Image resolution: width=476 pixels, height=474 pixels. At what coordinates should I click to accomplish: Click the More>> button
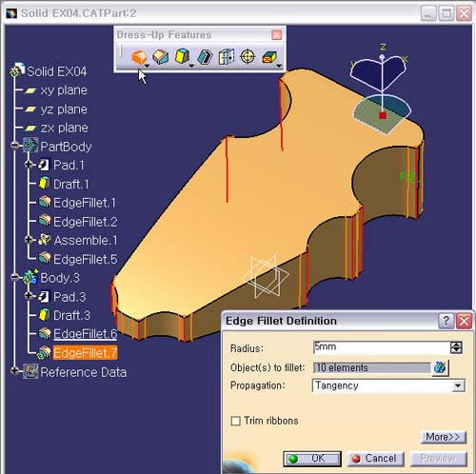[x=444, y=437]
